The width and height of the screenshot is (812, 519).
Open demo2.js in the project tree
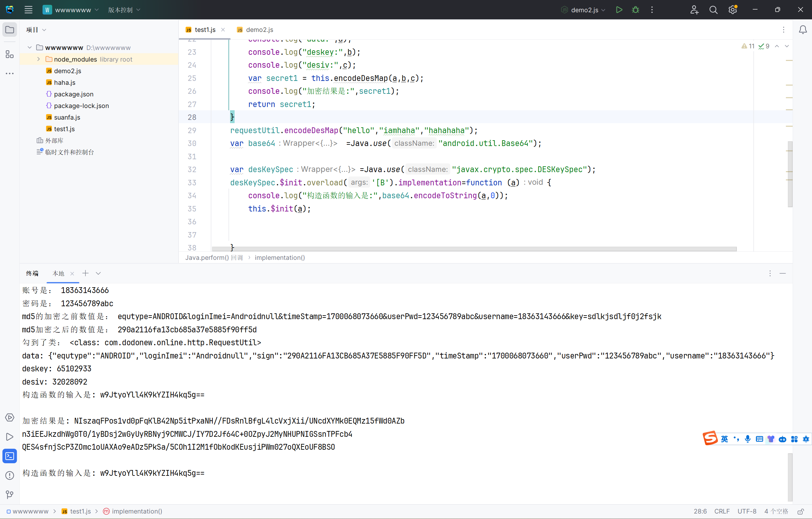[67, 71]
